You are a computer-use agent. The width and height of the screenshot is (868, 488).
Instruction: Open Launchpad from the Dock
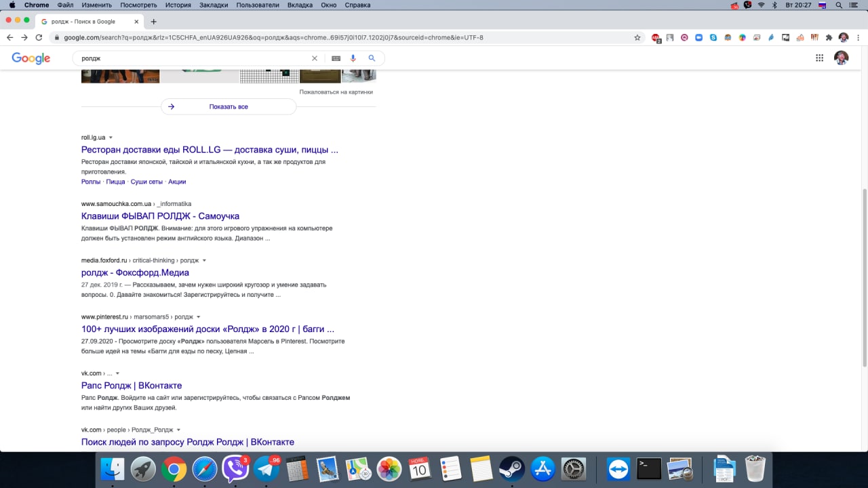(x=143, y=469)
